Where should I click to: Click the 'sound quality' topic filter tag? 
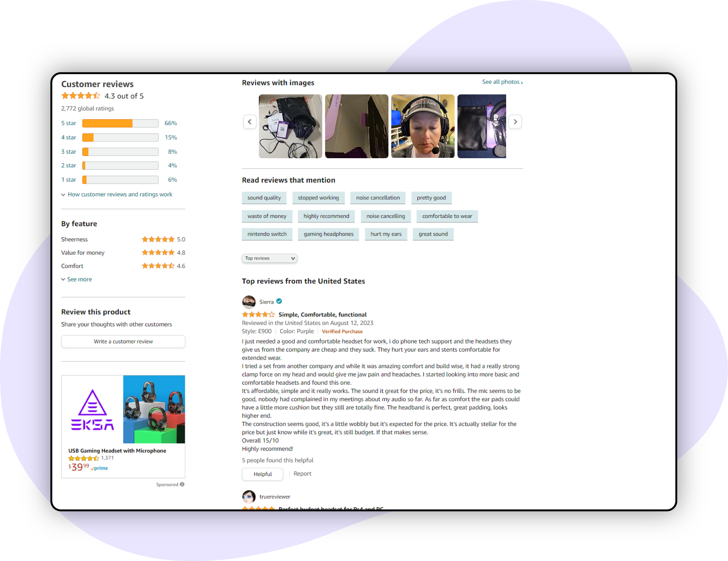[x=264, y=197]
